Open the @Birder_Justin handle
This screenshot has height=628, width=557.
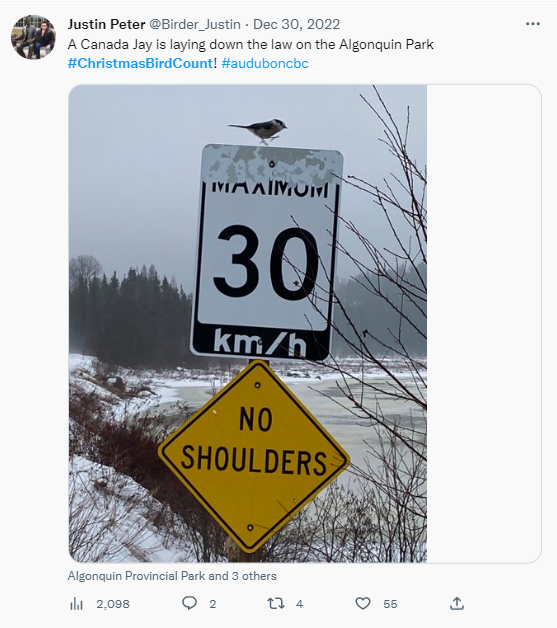(195, 24)
